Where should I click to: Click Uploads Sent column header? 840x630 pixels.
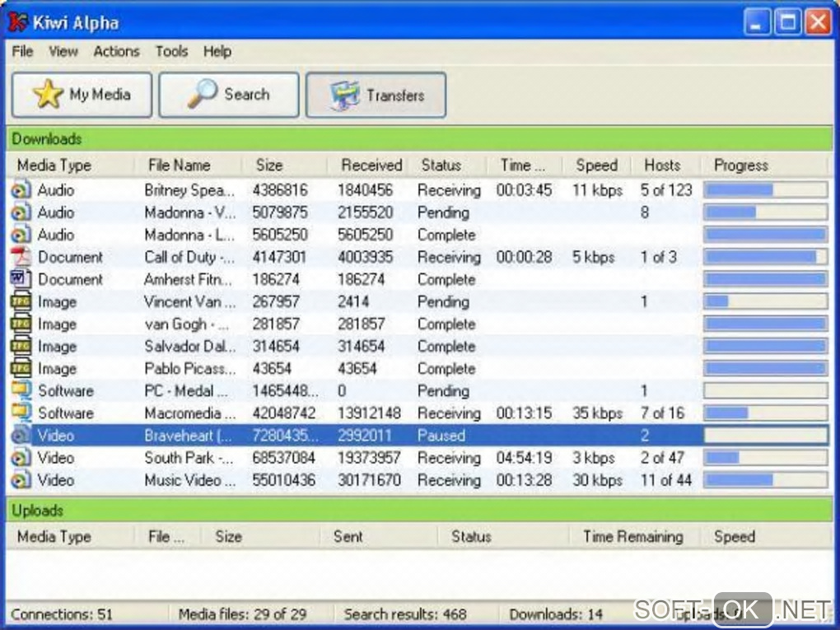pos(378,537)
